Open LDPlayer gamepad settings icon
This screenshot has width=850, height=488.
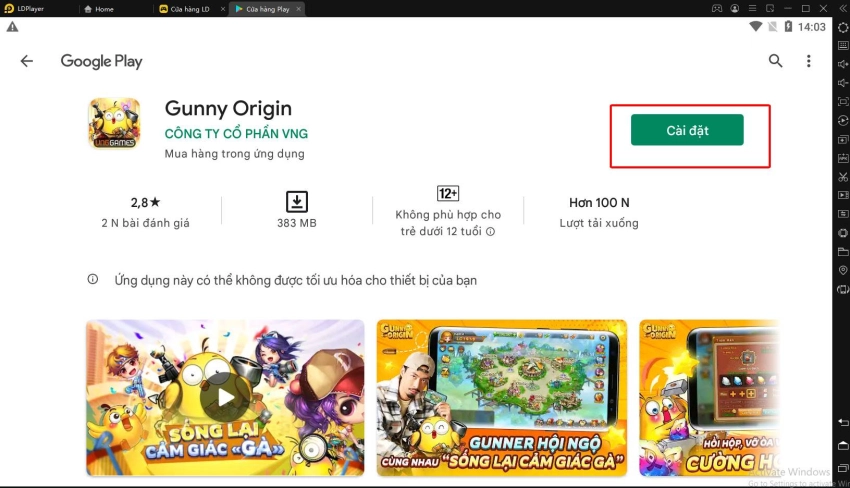(x=717, y=9)
